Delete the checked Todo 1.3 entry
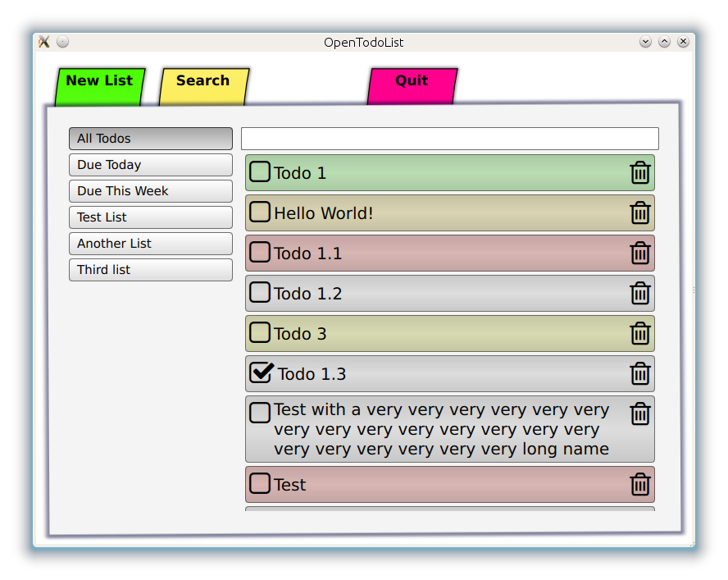Screen dimensions: 728x580 point(639,373)
